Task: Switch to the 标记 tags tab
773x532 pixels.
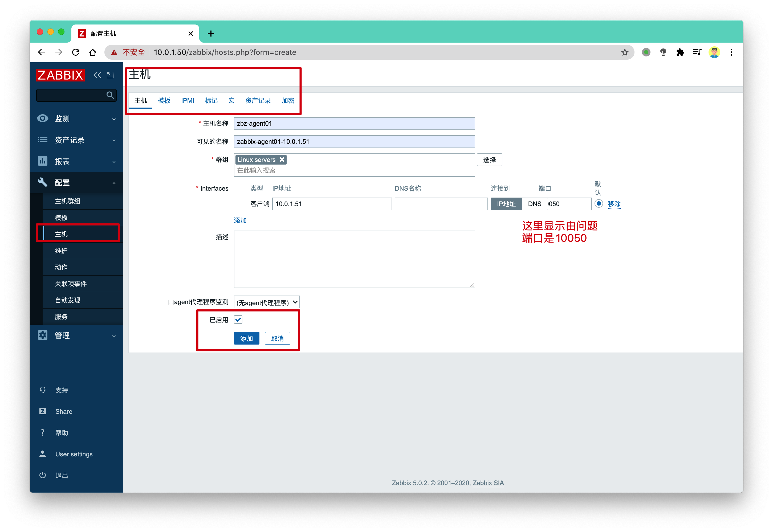Action: pos(211,101)
